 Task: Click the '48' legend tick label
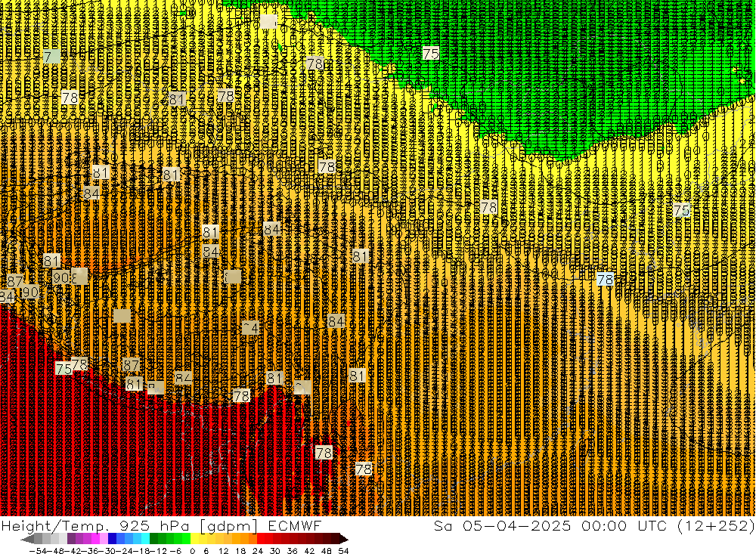[327, 551]
